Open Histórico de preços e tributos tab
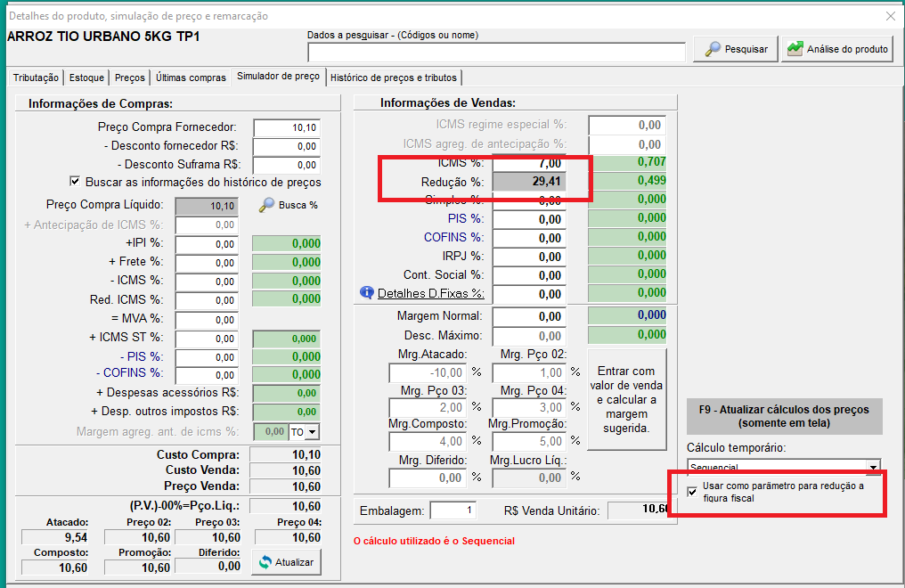905x588 pixels. tap(393, 78)
